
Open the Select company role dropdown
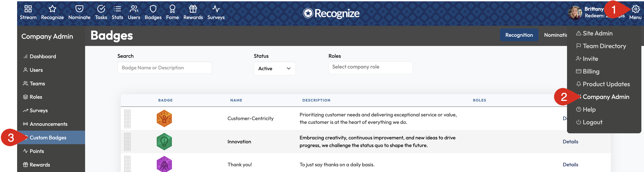(x=370, y=68)
